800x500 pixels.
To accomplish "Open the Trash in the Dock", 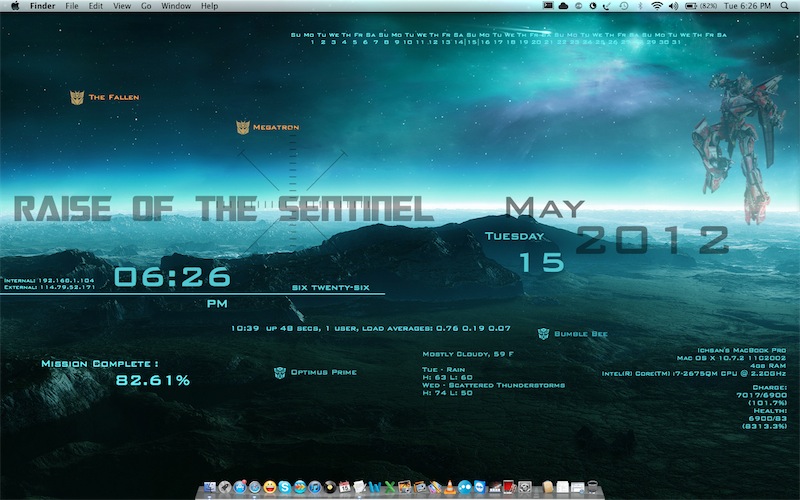I will (592, 487).
